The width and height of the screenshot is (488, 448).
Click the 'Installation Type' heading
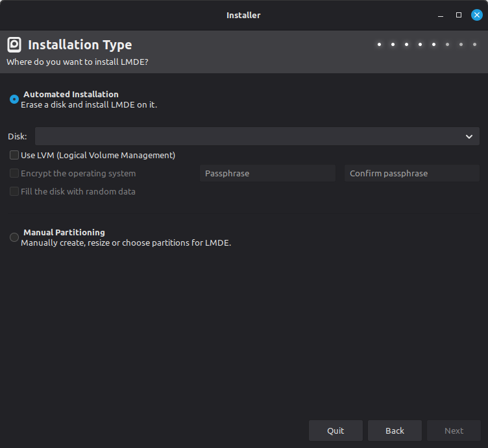[x=80, y=45]
